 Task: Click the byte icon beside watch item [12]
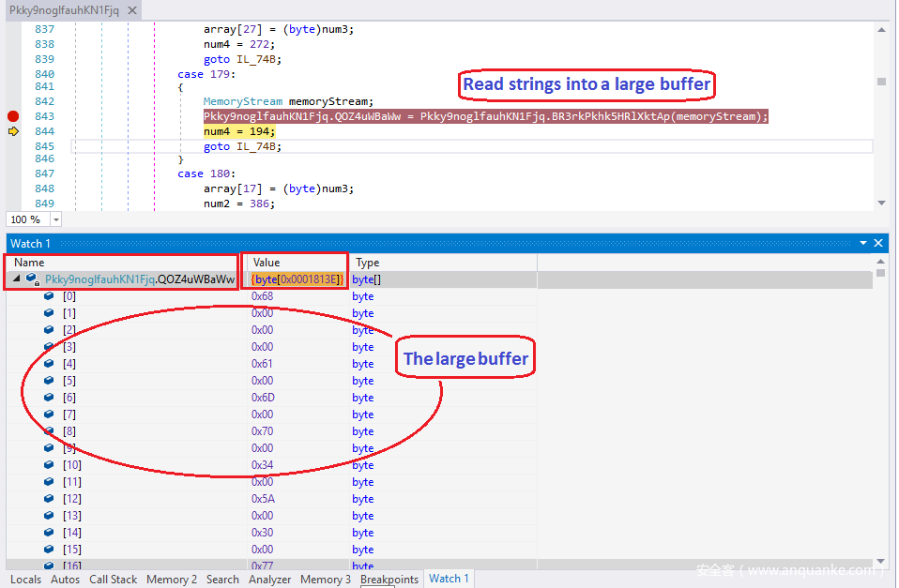(49, 499)
